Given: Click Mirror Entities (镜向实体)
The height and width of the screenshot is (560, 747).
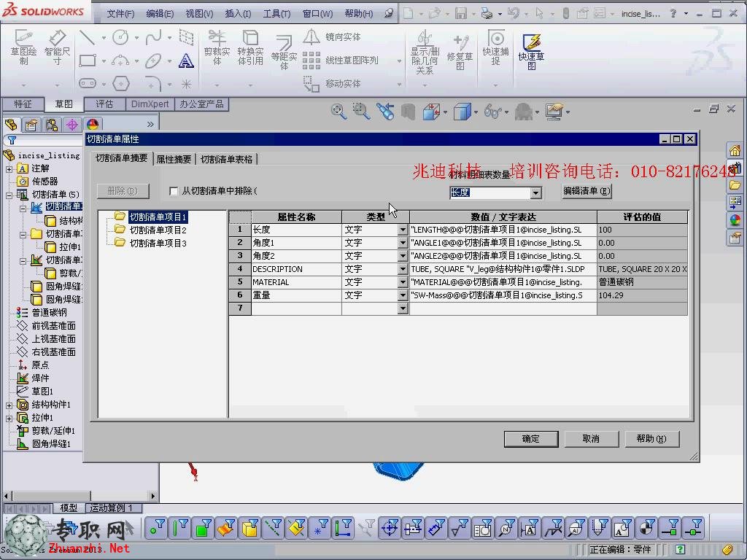Looking at the screenshot, I should [332, 36].
